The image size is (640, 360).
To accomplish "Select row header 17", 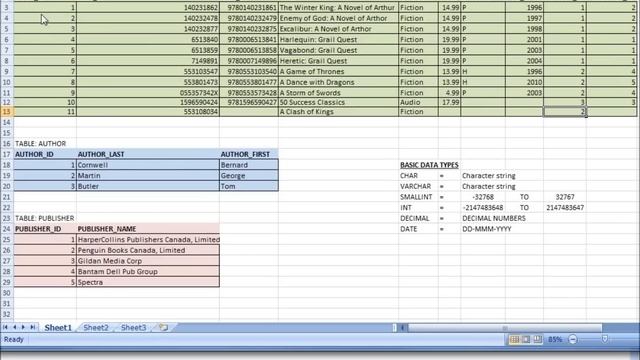I will click(7, 154).
